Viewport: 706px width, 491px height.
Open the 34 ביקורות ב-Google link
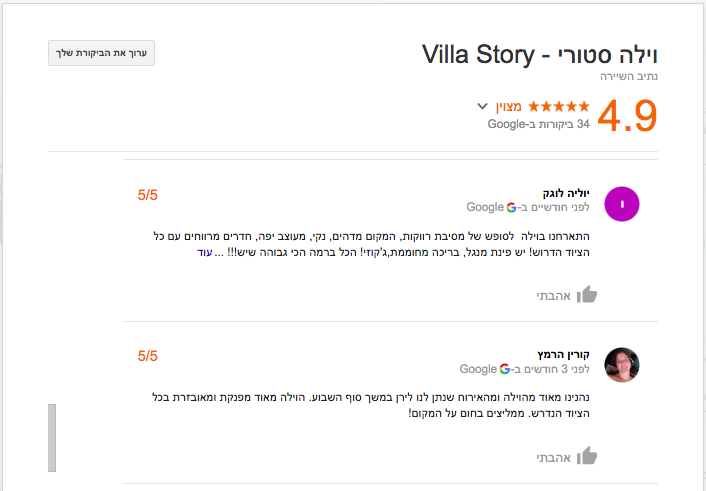538,125
